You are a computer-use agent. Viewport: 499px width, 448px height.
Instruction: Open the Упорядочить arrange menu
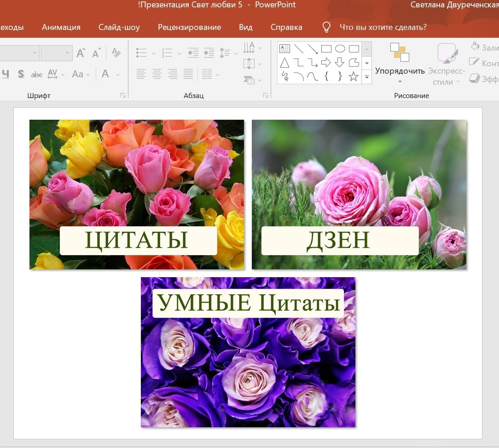tap(400, 63)
